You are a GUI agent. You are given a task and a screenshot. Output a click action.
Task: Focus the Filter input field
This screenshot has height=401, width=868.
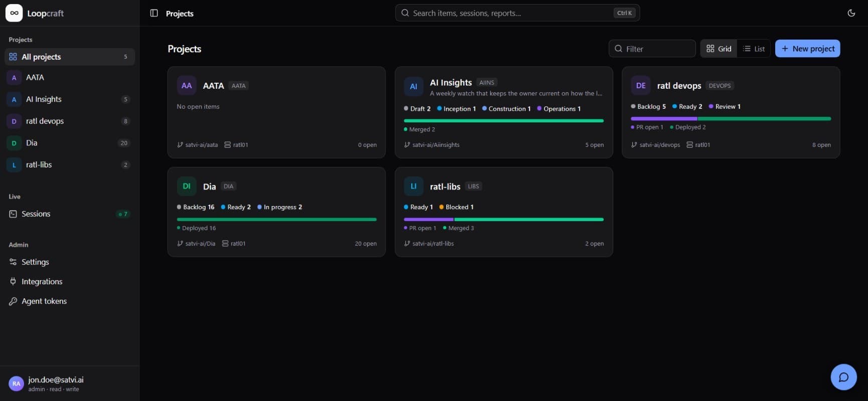[652, 49]
